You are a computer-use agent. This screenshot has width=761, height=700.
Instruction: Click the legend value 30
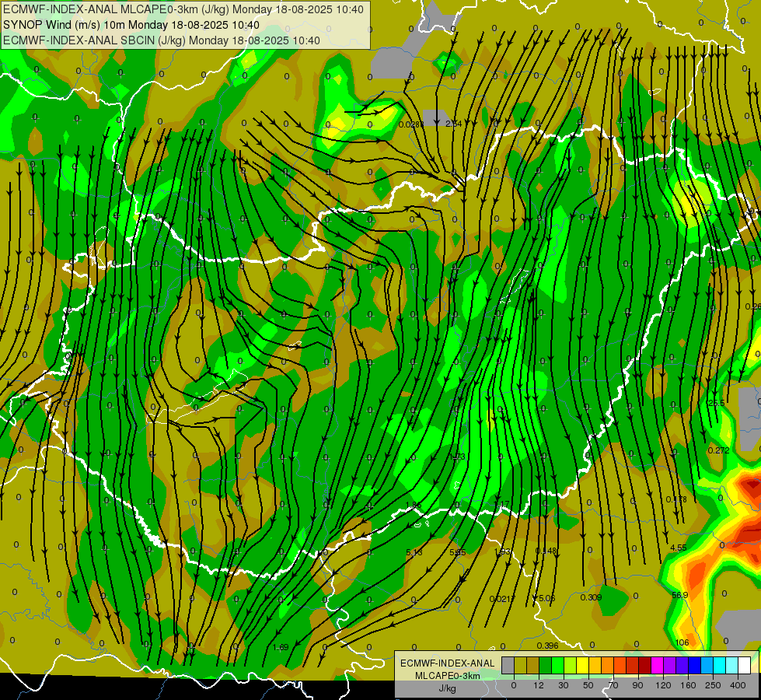click(564, 685)
